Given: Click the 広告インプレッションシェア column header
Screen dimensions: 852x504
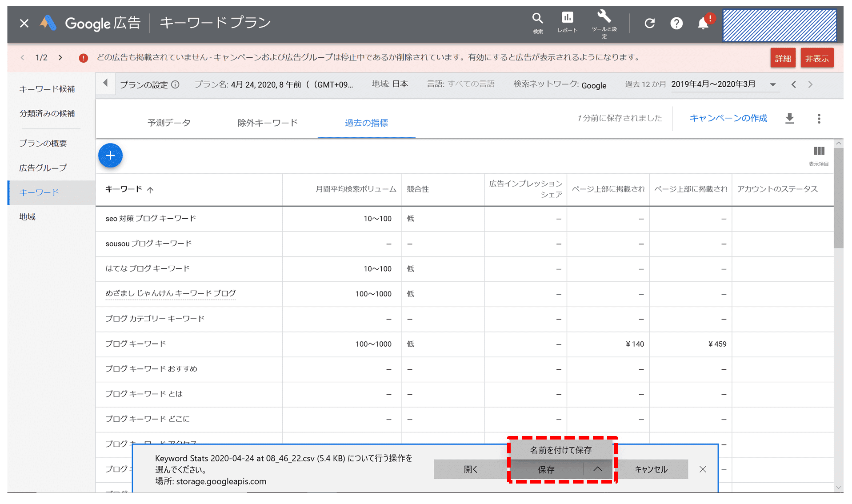Looking at the screenshot, I should tap(526, 189).
